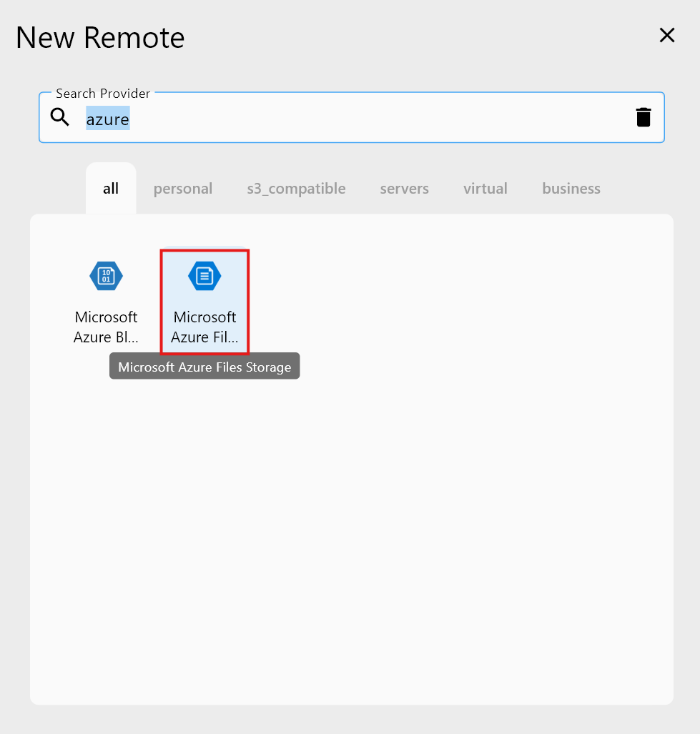Select the Microsoft Azure Files Storage provider icon
This screenshot has width=700, height=734.
pyautogui.click(x=204, y=300)
